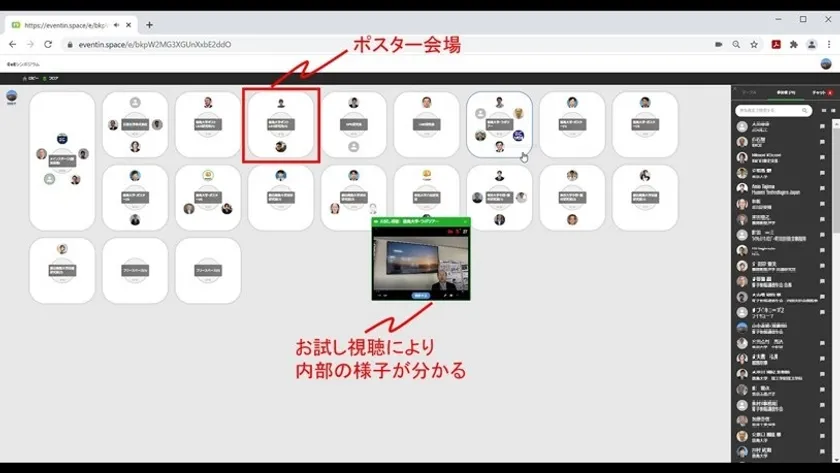840x473 pixels.
Task: Open the Chrome profile avatar
Action: (x=812, y=44)
